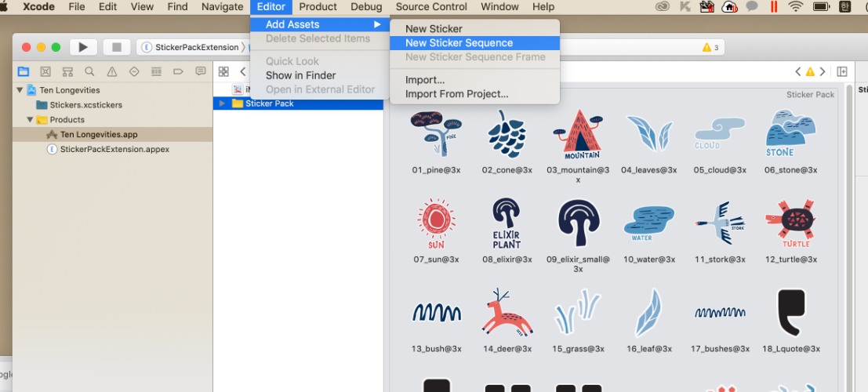Open the Test navigator diamond icon
The height and width of the screenshot is (392, 868).
click(x=134, y=71)
